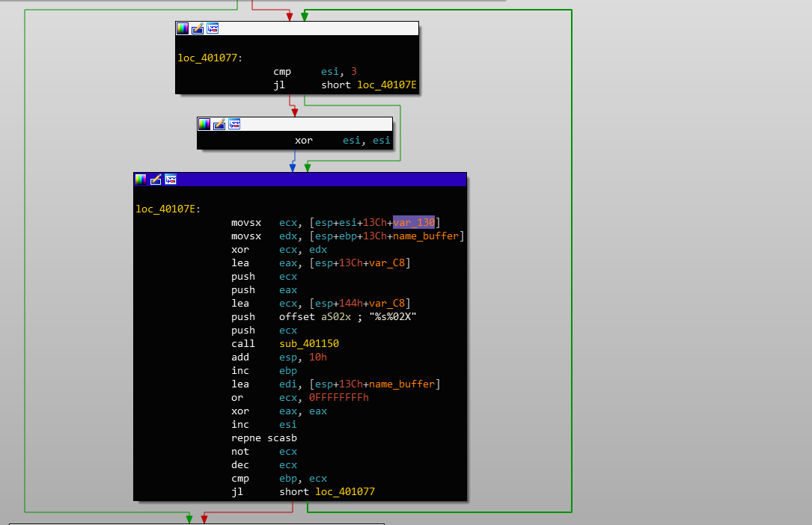Click xor eax, eax instruction
Screen dimensions: 812x525
click(x=279, y=411)
